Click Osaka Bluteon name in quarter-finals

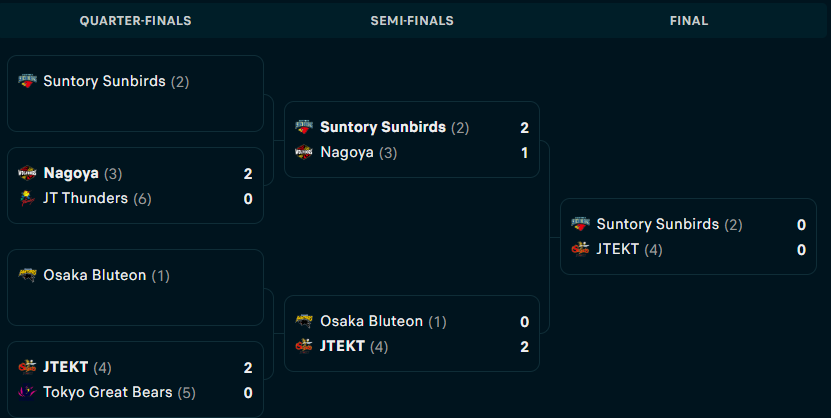(94, 275)
